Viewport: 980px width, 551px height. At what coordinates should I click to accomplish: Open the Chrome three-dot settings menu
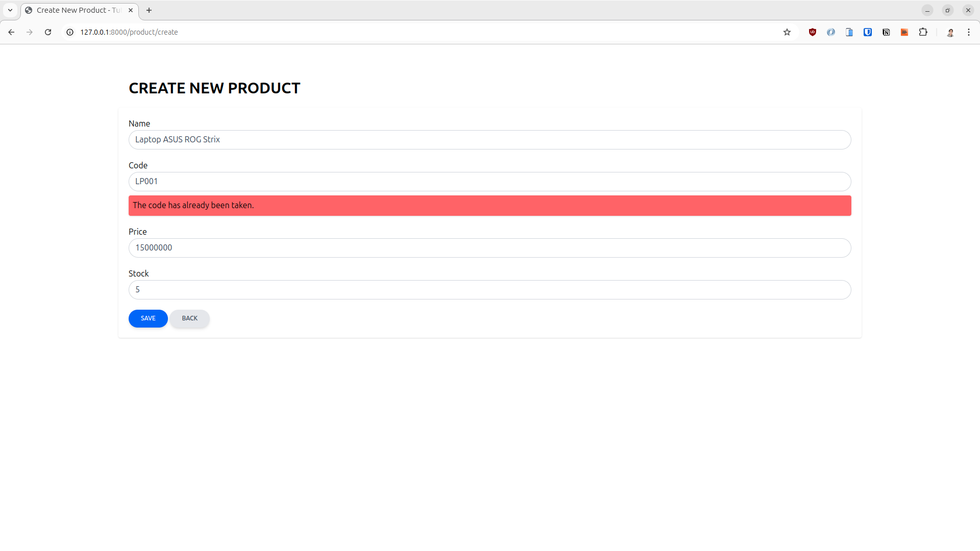[x=969, y=32]
